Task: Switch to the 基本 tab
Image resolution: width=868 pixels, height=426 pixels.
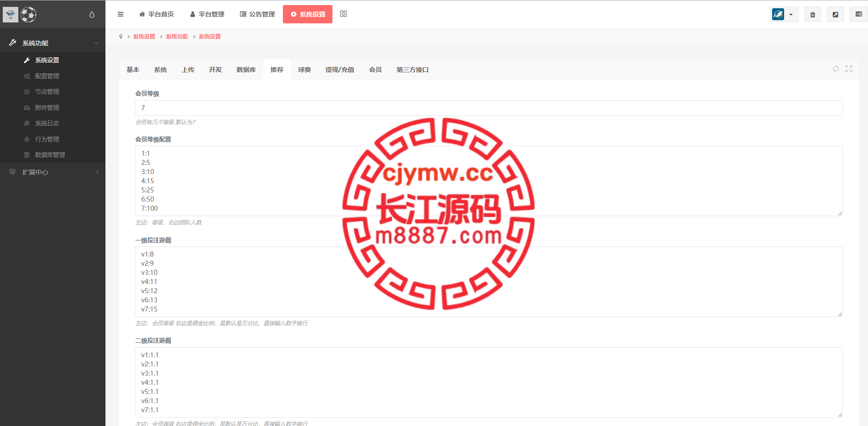Action: 133,70
